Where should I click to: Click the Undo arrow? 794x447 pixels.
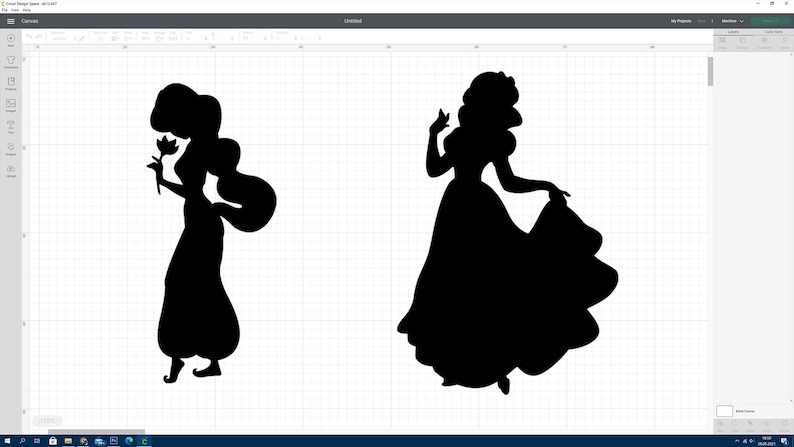click(x=29, y=37)
